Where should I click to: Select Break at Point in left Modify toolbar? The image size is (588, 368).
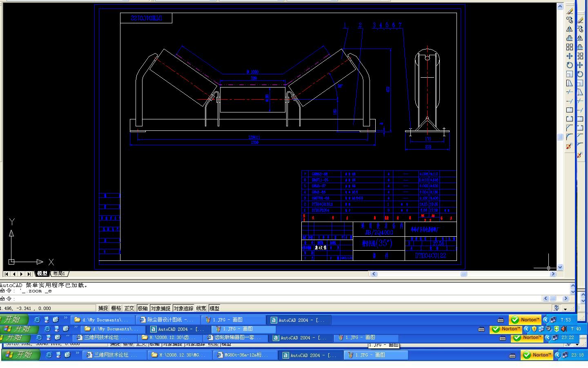(570, 110)
